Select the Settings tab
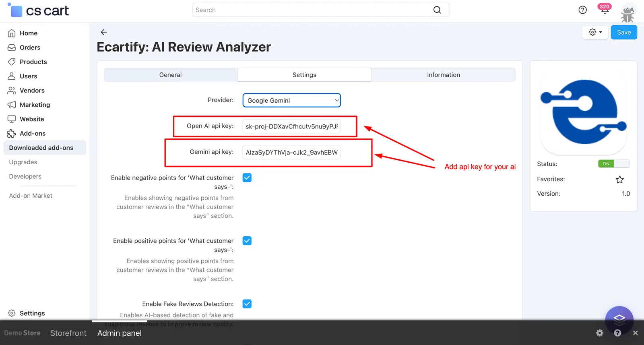The height and width of the screenshot is (345, 644). [304, 75]
